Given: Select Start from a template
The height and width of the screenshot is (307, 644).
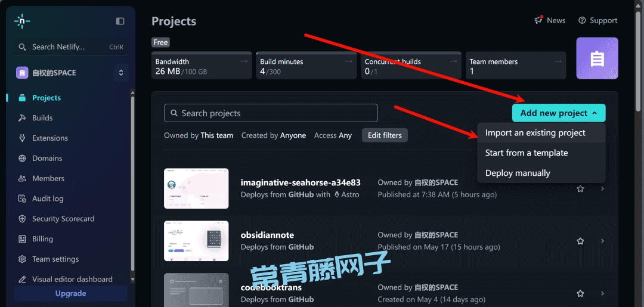Looking at the screenshot, I should point(541,153).
